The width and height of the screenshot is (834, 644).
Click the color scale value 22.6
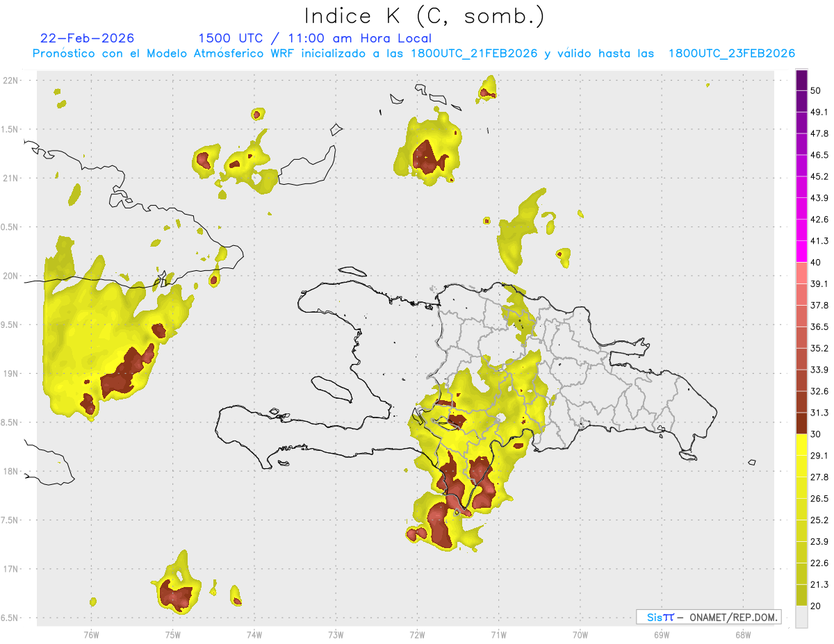[819, 564]
